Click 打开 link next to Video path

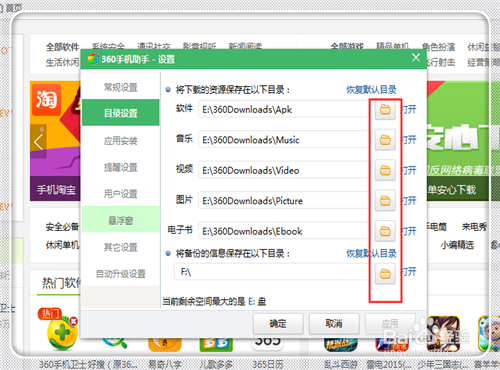click(409, 170)
